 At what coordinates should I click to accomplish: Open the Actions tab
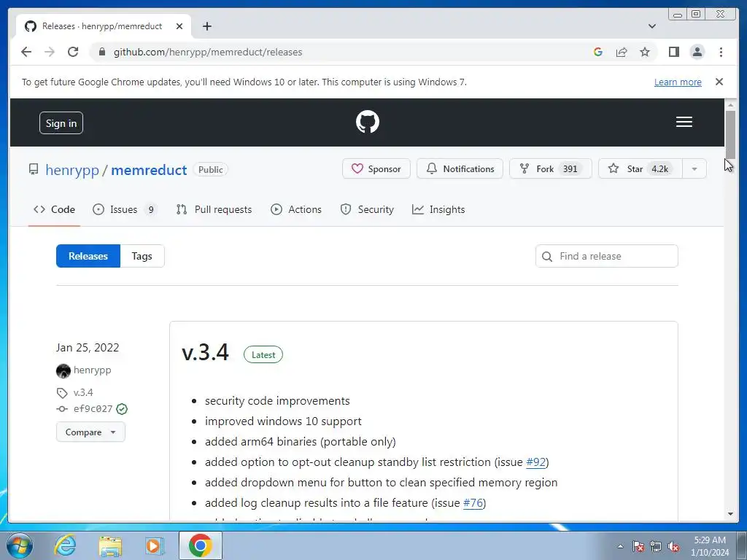(296, 209)
